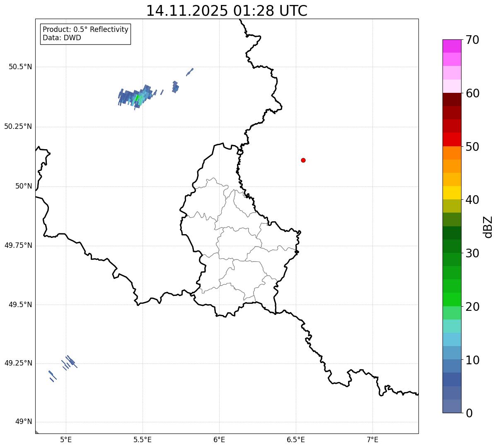
Task: Click the title "14.11.2025 01:28 UTC"
Action: click(x=227, y=10)
